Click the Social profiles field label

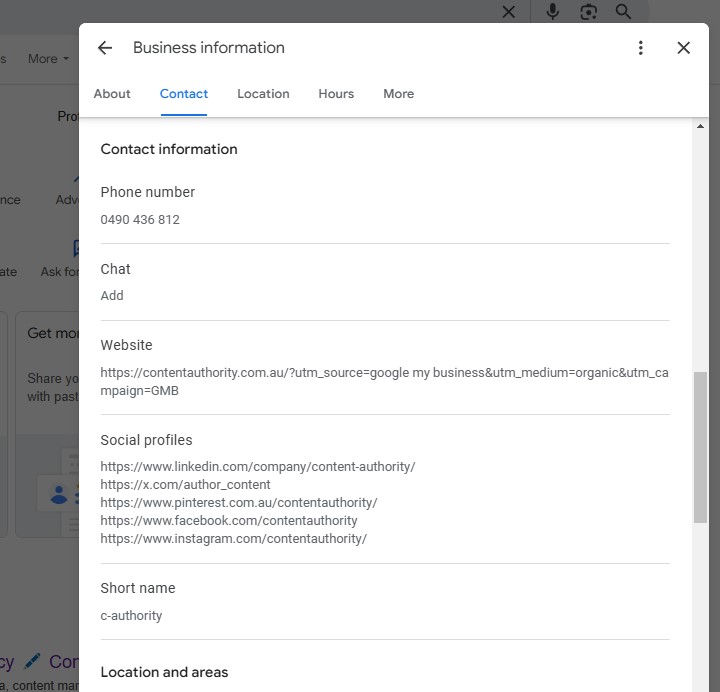[x=146, y=440]
